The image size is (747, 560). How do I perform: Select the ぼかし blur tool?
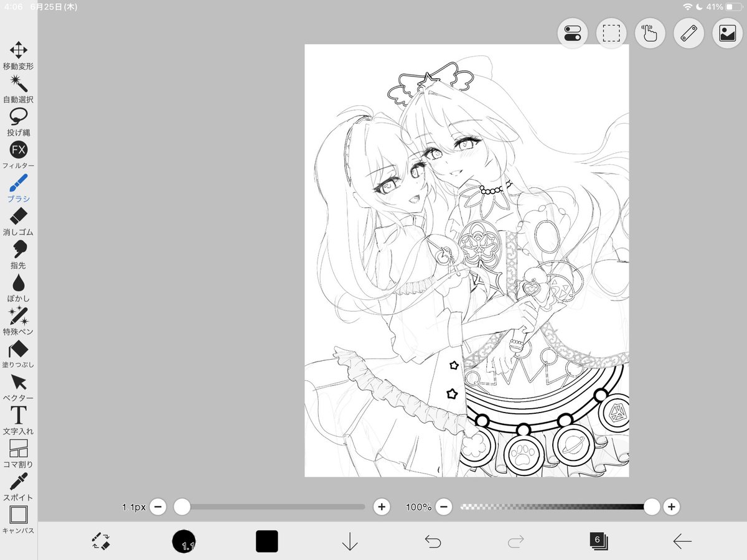(x=19, y=288)
